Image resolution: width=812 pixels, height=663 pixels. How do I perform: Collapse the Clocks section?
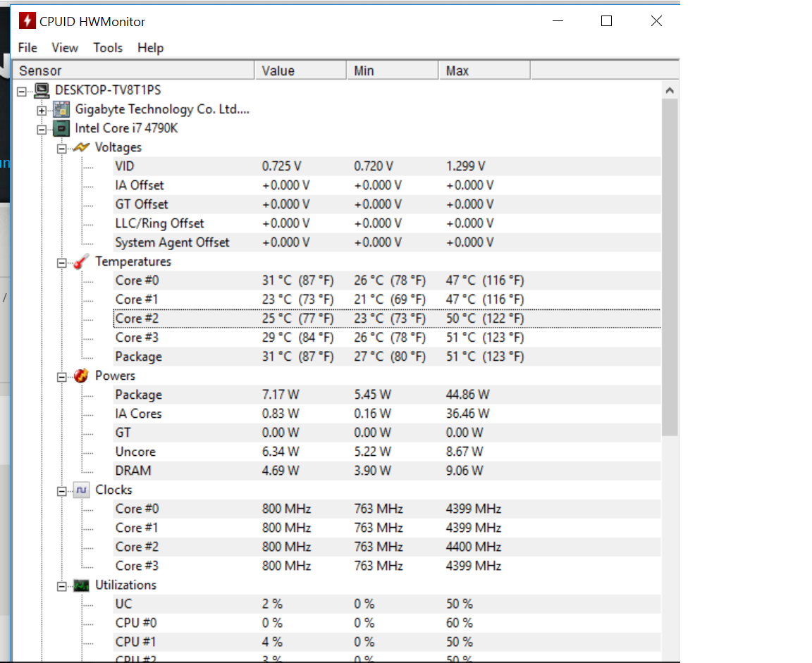pyautogui.click(x=61, y=491)
